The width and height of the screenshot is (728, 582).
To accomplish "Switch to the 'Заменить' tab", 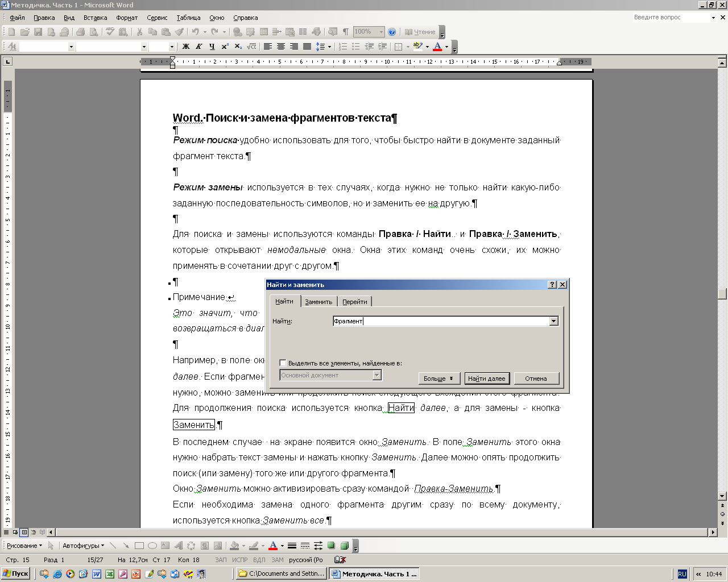I will [x=318, y=302].
